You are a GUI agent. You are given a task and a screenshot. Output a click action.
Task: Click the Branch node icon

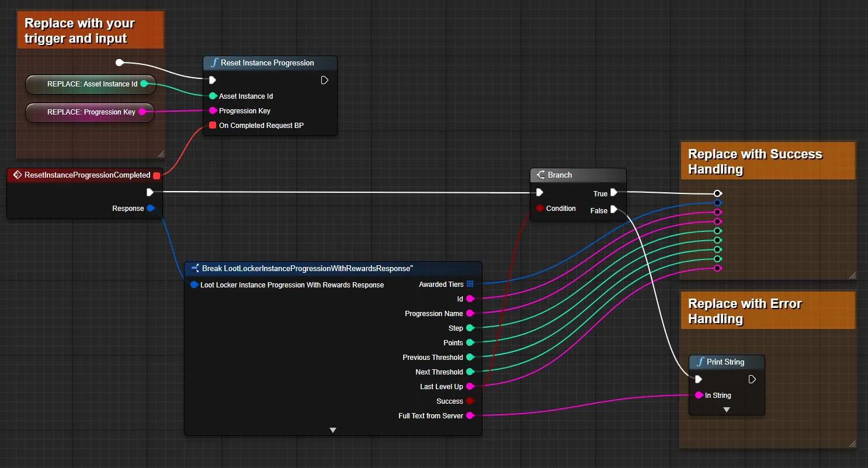coord(541,175)
